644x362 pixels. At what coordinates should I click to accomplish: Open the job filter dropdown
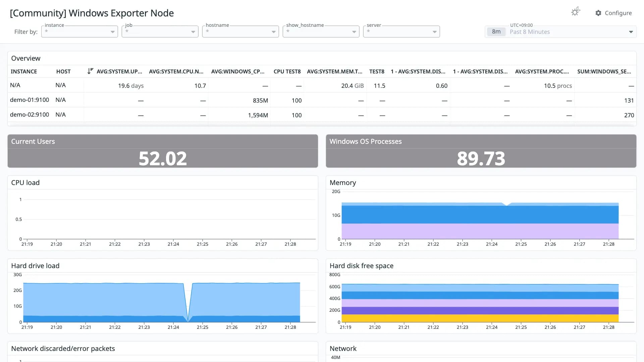160,32
